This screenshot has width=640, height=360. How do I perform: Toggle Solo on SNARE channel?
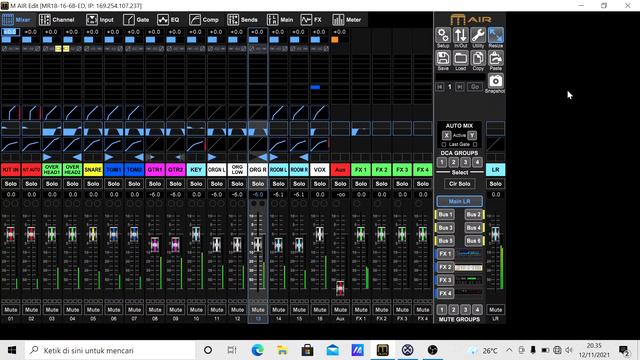(x=93, y=184)
